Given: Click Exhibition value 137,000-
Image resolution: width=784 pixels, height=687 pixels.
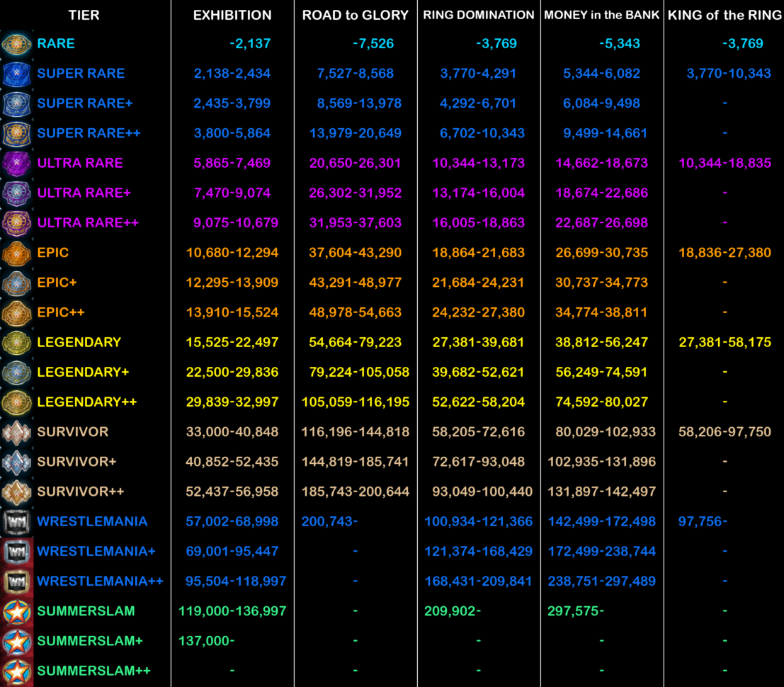Looking at the screenshot, I should click(x=207, y=640).
